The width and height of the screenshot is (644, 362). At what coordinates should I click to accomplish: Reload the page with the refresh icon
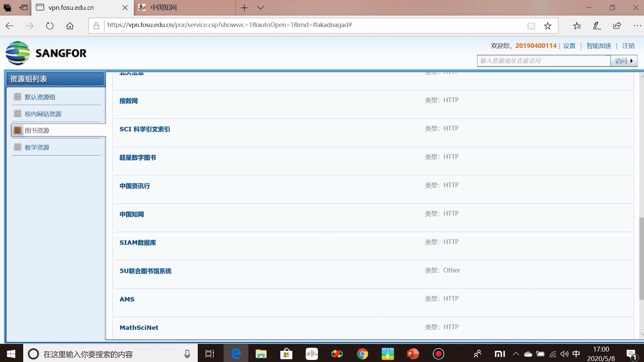(x=50, y=26)
